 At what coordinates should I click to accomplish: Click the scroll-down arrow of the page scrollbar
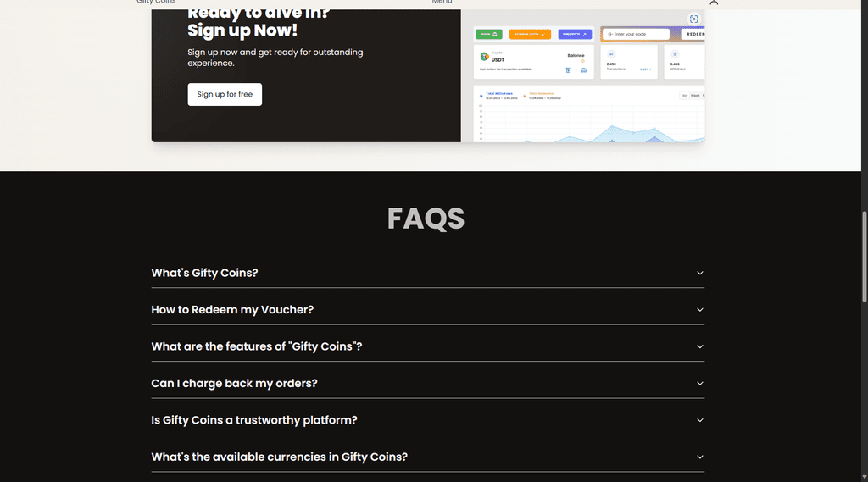864,477
